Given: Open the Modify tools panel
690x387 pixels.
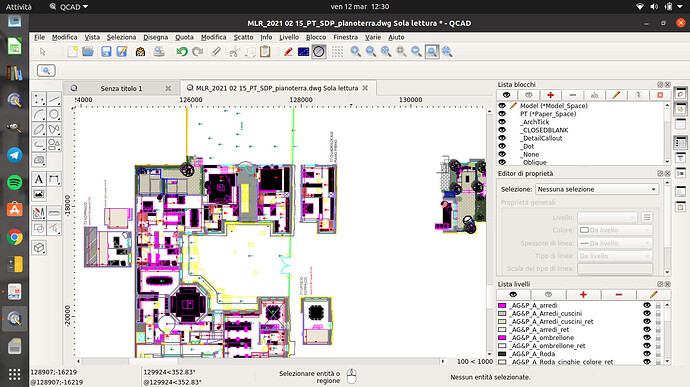Looking at the screenshot, I should [x=39, y=214].
